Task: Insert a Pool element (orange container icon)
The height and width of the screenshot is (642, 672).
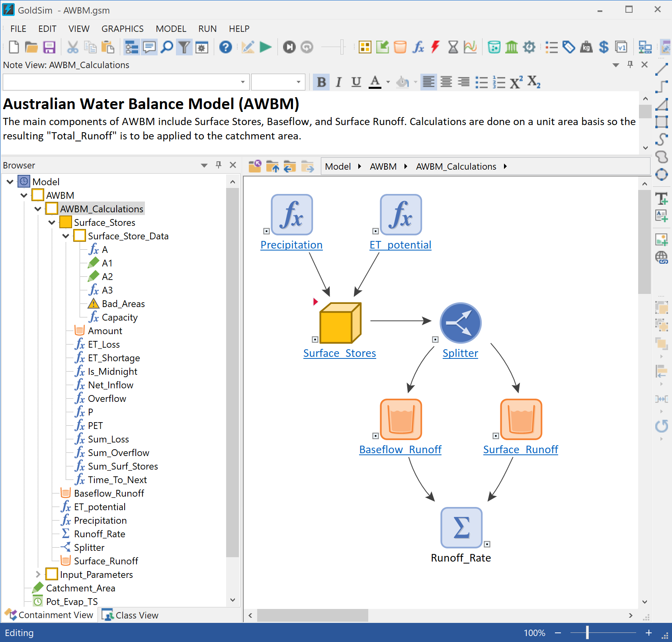Action: coord(400,47)
